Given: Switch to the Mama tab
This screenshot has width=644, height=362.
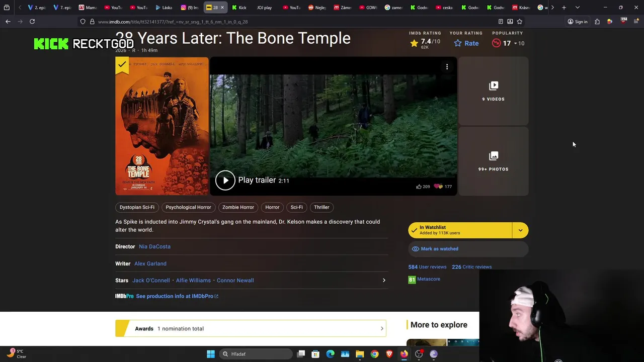Looking at the screenshot, I should pyautogui.click(x=88, y=8).
